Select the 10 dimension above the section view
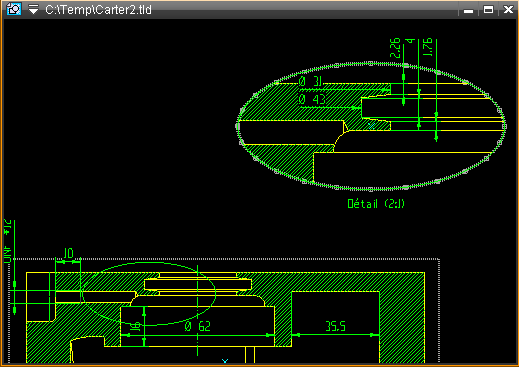Screen dimensions: 519x367 pyautogui.click(x=68, y=253)
